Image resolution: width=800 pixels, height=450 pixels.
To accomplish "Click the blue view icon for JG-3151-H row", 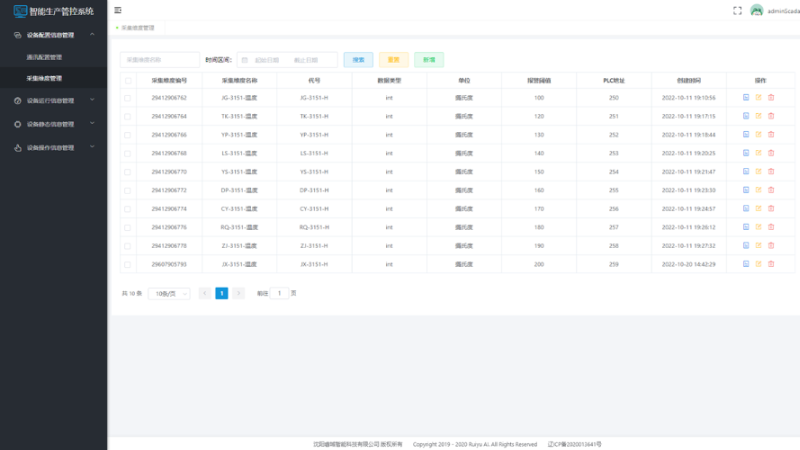I will click(x=746, y=97).
